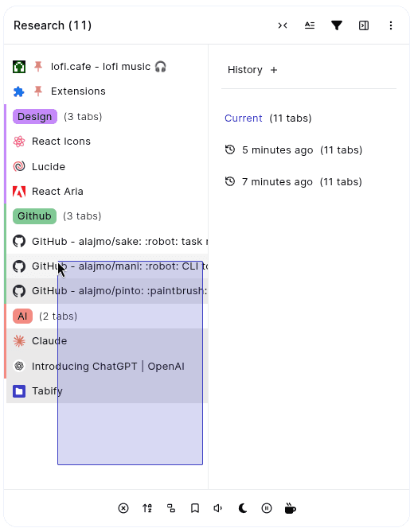Click the group tabs icon in bottom bar
Screen dimensions: 414x532
pos(171,508)
